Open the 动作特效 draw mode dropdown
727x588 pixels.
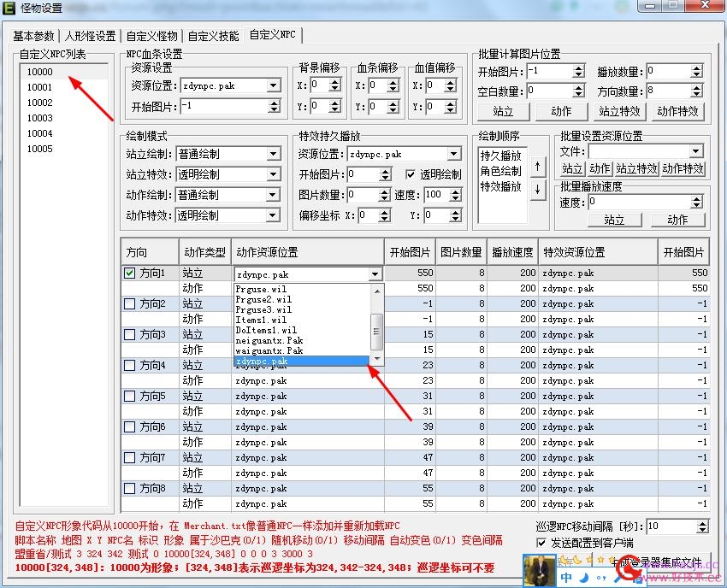point(274,215)
